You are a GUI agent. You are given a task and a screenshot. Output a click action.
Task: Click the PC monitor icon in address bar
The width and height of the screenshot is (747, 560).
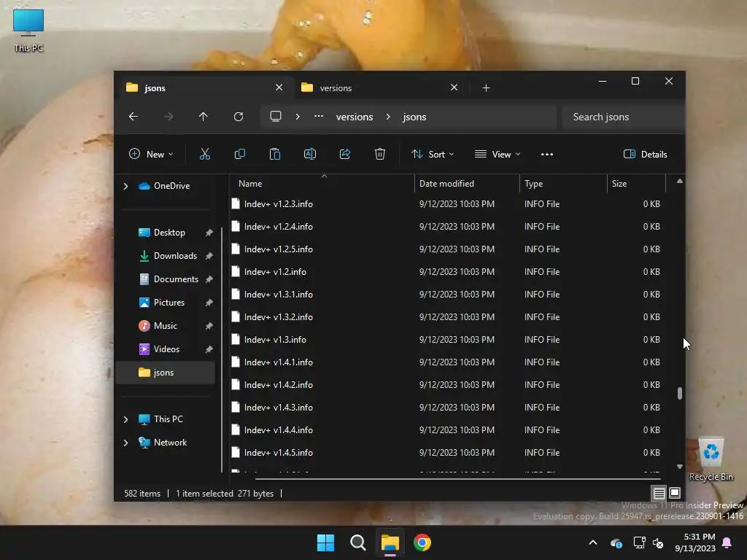tap(275, 117)
